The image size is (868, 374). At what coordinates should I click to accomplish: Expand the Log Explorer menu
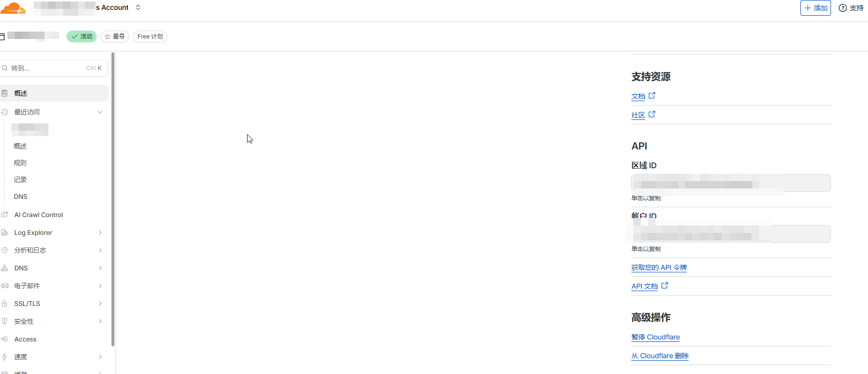click(x=100, y=232)
